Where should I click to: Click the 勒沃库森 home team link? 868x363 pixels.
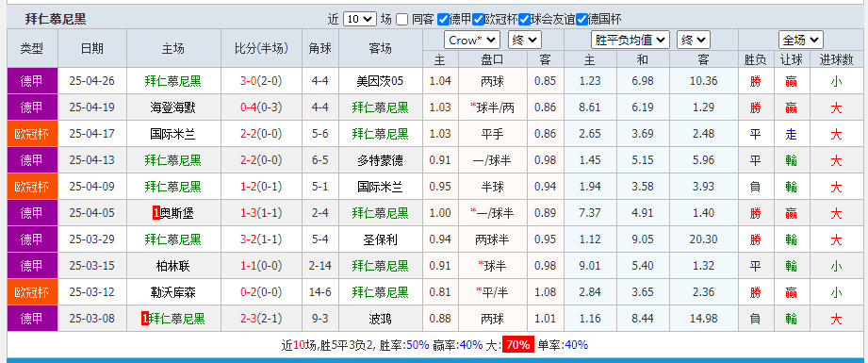pyautogui.click(x=172, y=292)
